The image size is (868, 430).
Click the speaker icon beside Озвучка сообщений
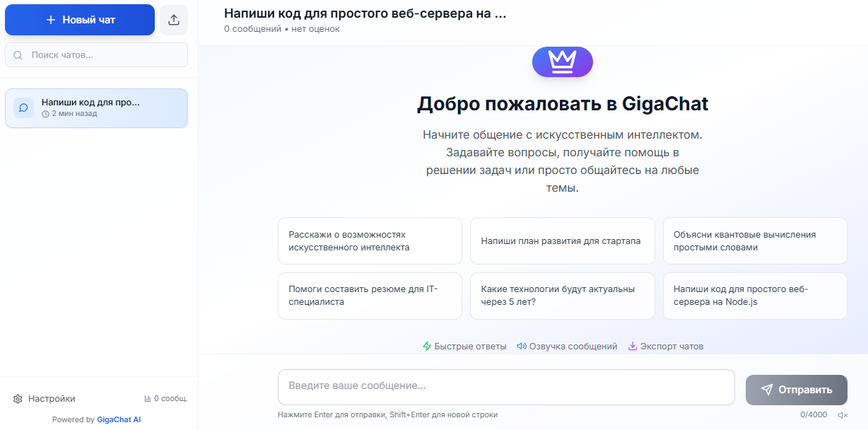521,347
